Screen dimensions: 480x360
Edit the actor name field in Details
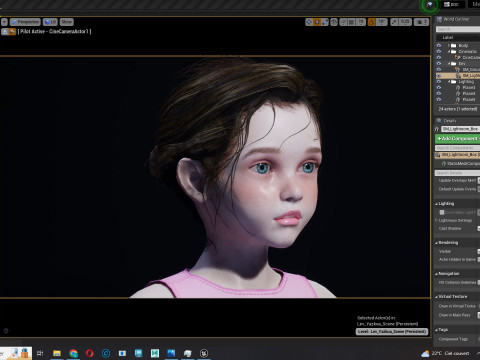460,129
